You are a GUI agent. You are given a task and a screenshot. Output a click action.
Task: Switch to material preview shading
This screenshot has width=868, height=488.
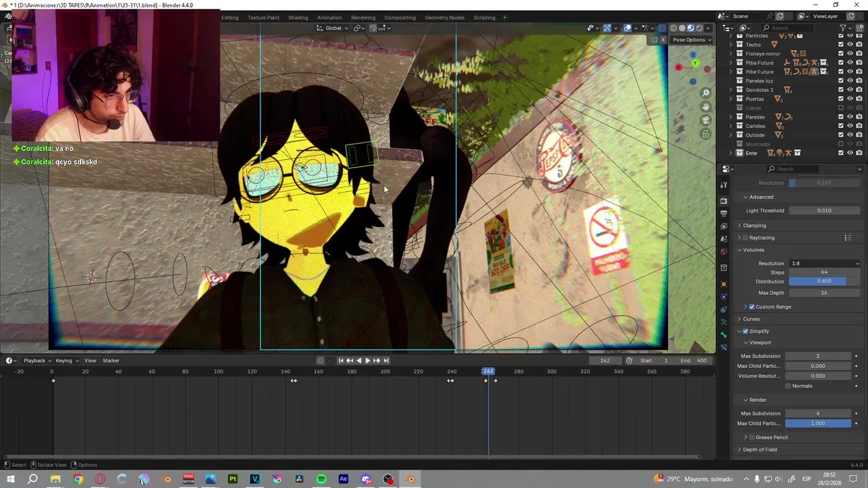click(x=690, y=28)
